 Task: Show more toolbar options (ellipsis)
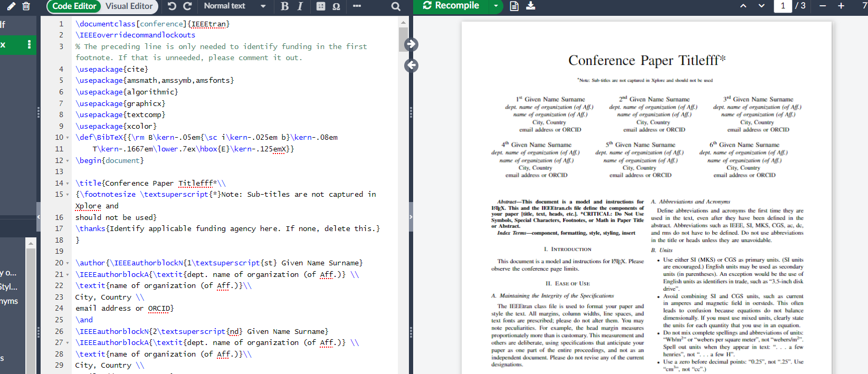(x=357, y=6)
